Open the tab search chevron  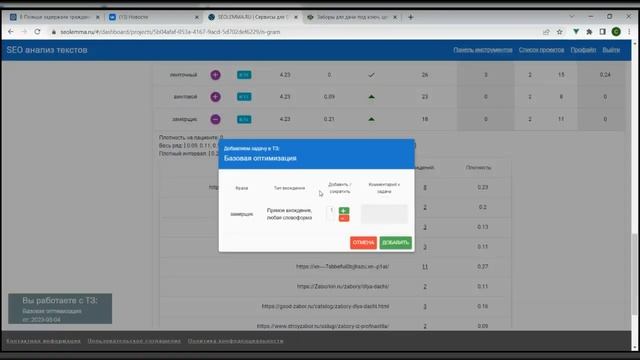[571, 17]
